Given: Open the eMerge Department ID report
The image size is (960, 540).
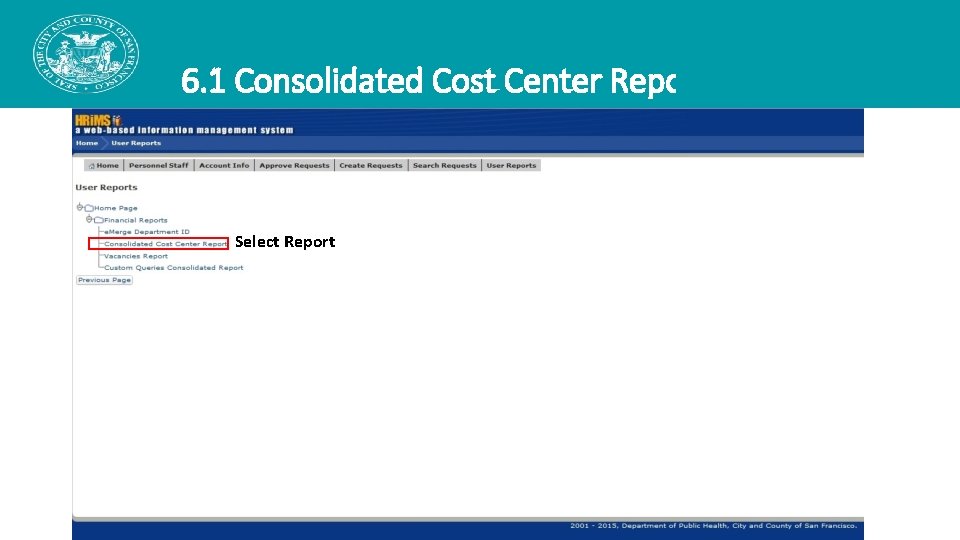Looking at the screenshot, I should pos(147,232).
